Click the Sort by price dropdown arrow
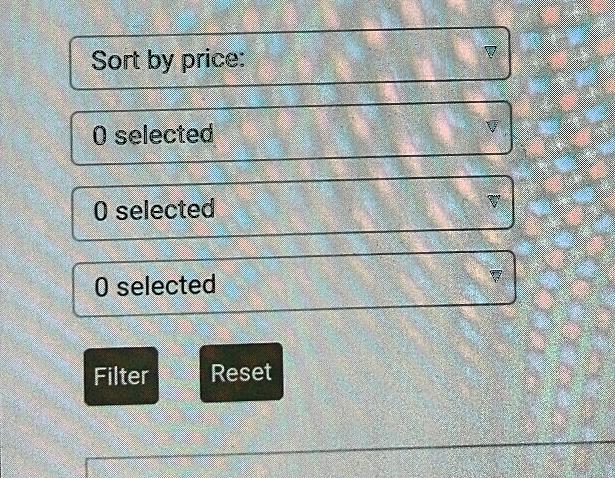Viewport: 615px width, 478px height. click(x=490, y=51)
